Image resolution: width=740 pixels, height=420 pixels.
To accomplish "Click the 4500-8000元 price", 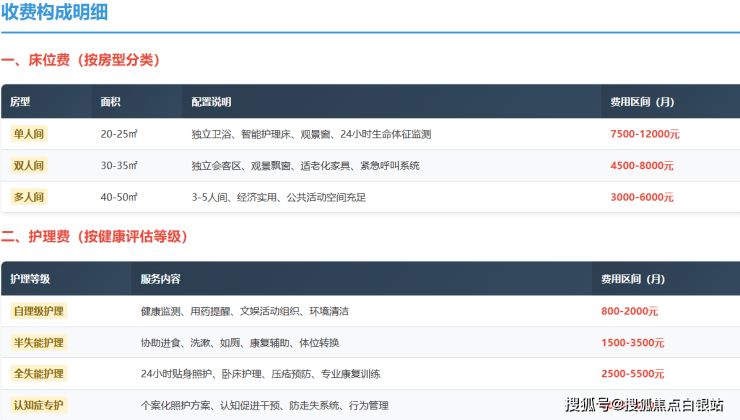I will [x=642, y=166].
